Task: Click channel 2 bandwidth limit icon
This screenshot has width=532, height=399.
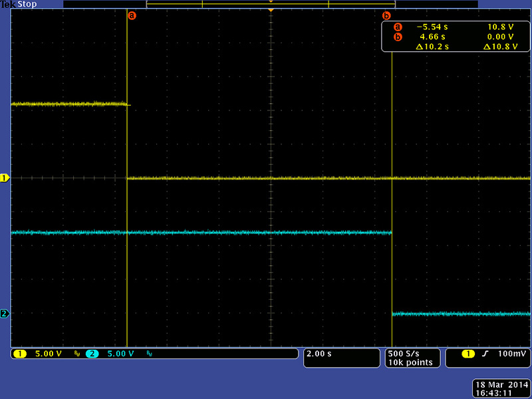Action: coord(148,354)
